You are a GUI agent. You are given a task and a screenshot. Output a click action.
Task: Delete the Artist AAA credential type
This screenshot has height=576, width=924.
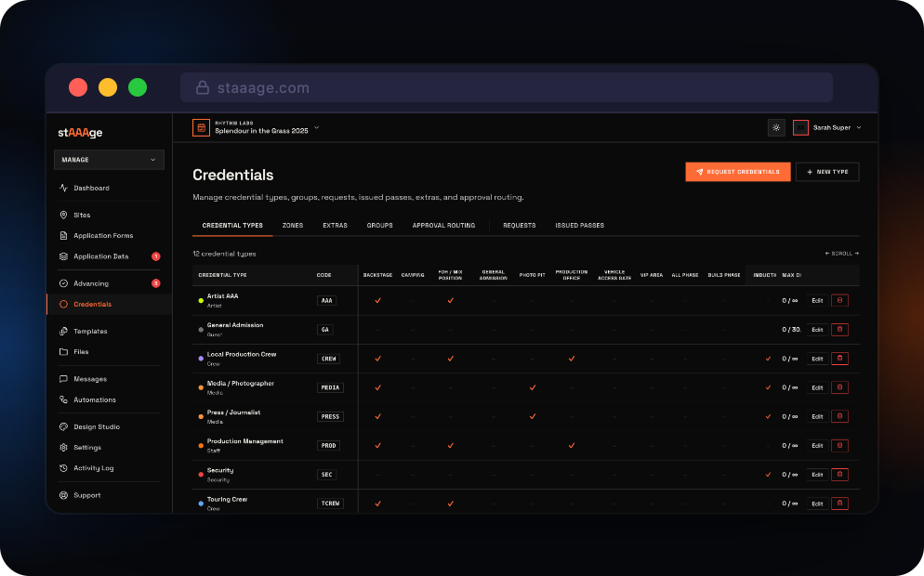point(839,300)
